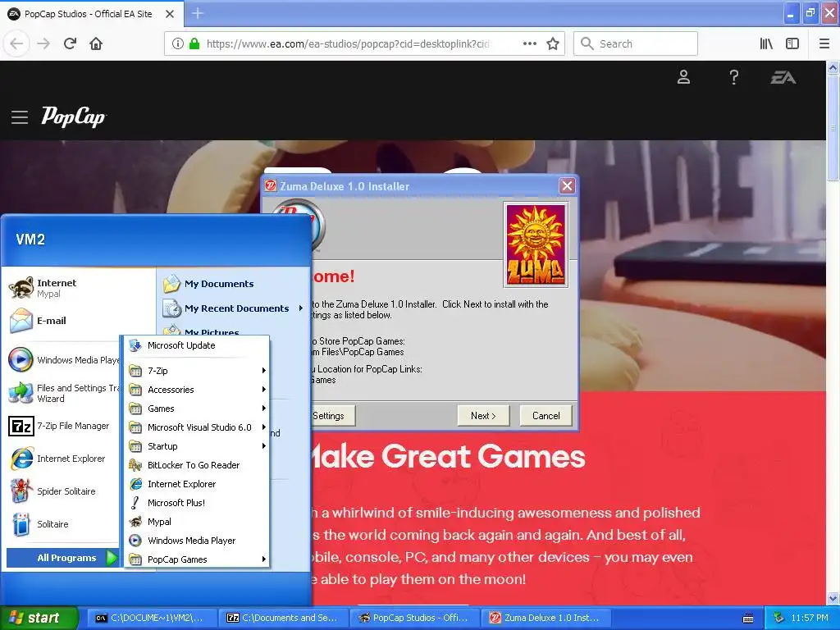The height and width of the screenshot is (630, 840).
Task: Reload the PopCap page
Action: [x=70, y=44]
